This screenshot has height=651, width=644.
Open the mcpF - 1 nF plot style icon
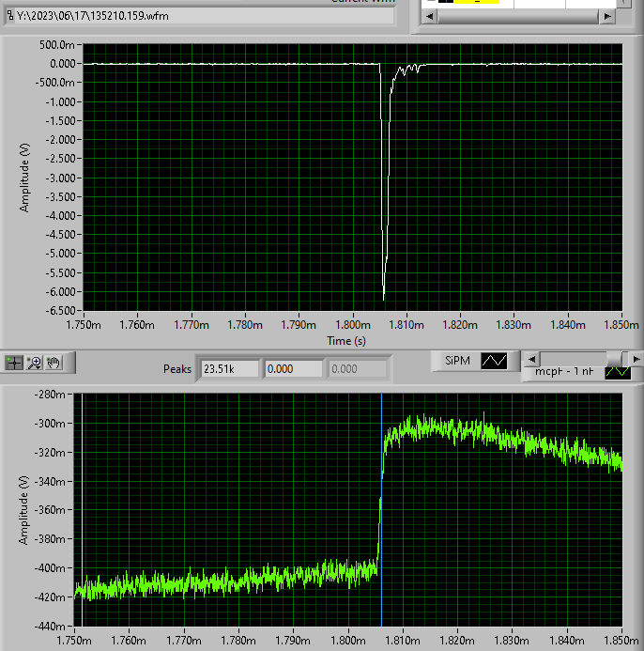618,372
